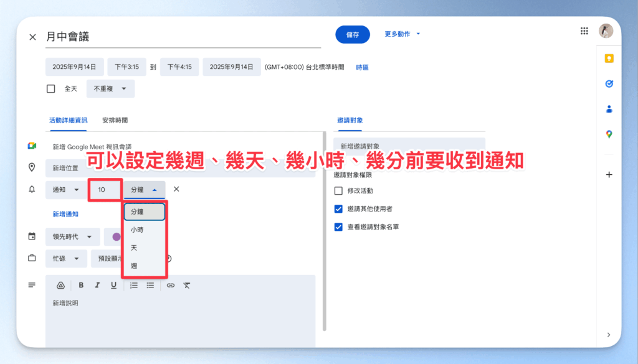Switch to the 安排時間 tab
Image resolution: width=638 pixels, height=364 pixels.
pos(115,120)
